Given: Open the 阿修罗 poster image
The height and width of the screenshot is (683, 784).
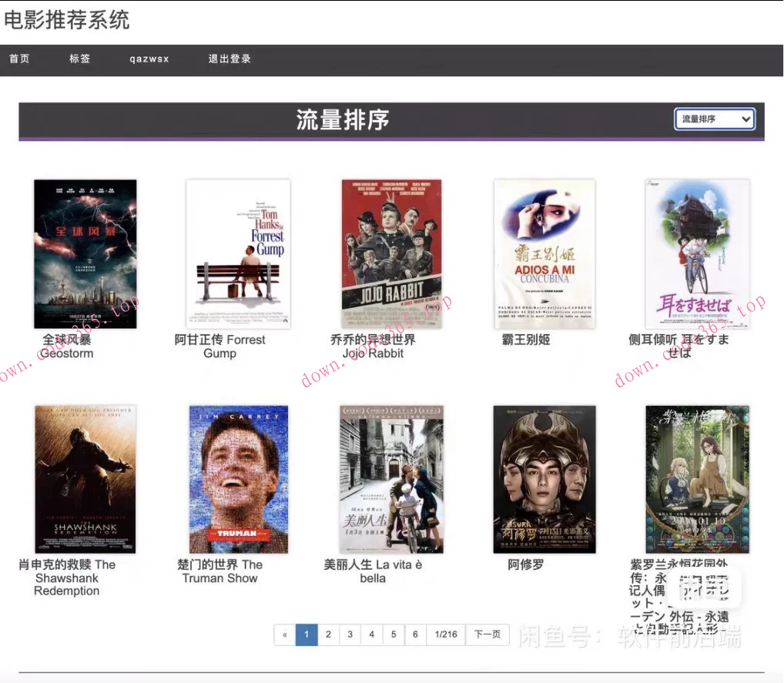Looking at the screenshot, I should [544, 480].
